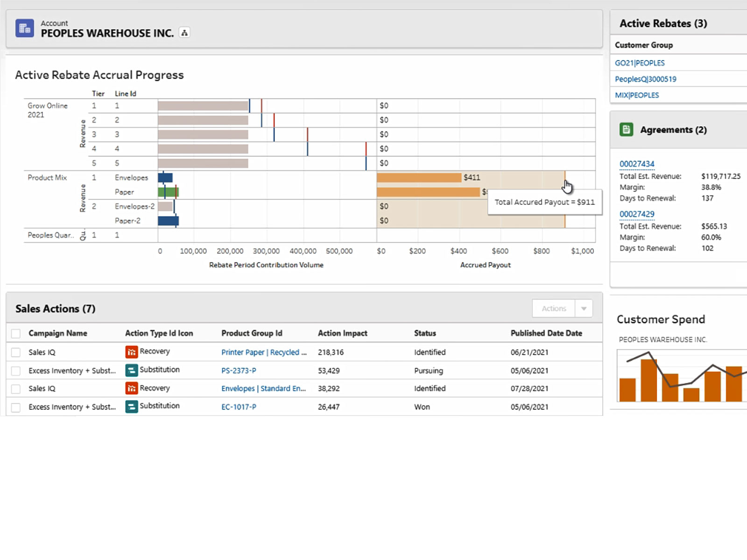Viewport: 747px width, 560px height.
Task: Click the Excess Inventory campaign in Pursuing row
Action: (72, 371)
